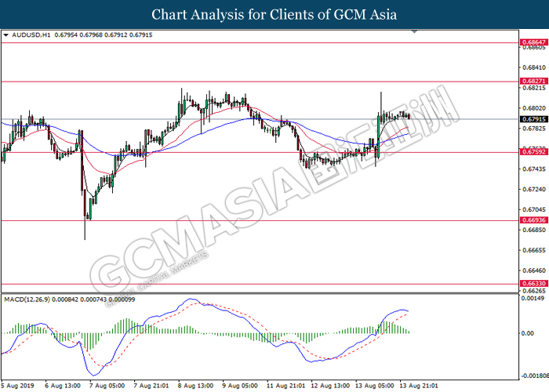Select the 0.67592 support price label

(x=534, y=152)
